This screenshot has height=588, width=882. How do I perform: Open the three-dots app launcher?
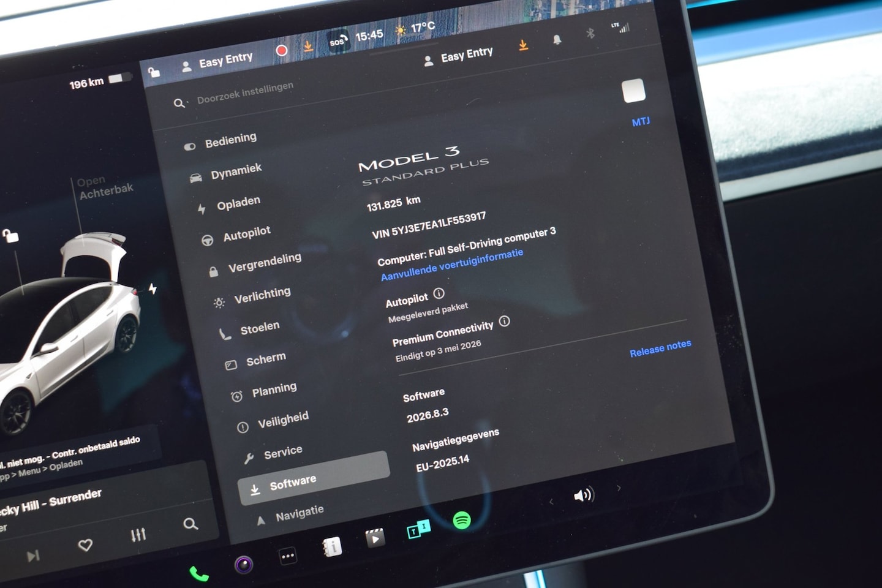pyautogui.click(x=287, y=556)
